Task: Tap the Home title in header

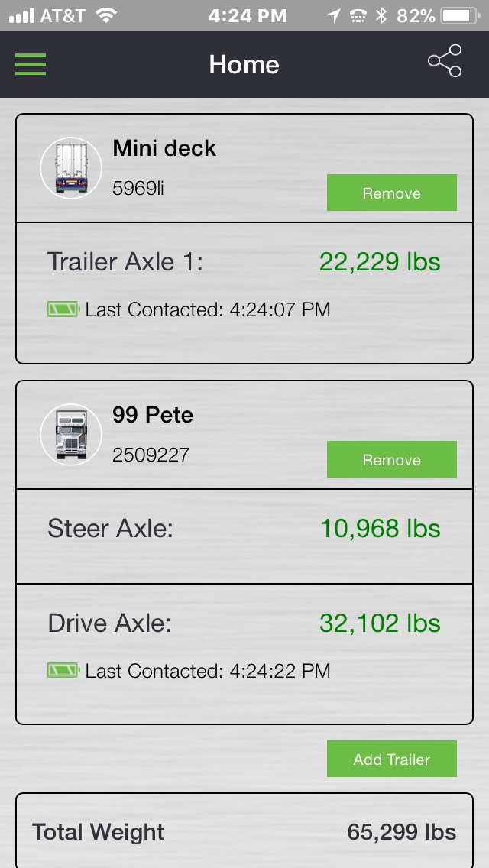Action: coord(244,64)
